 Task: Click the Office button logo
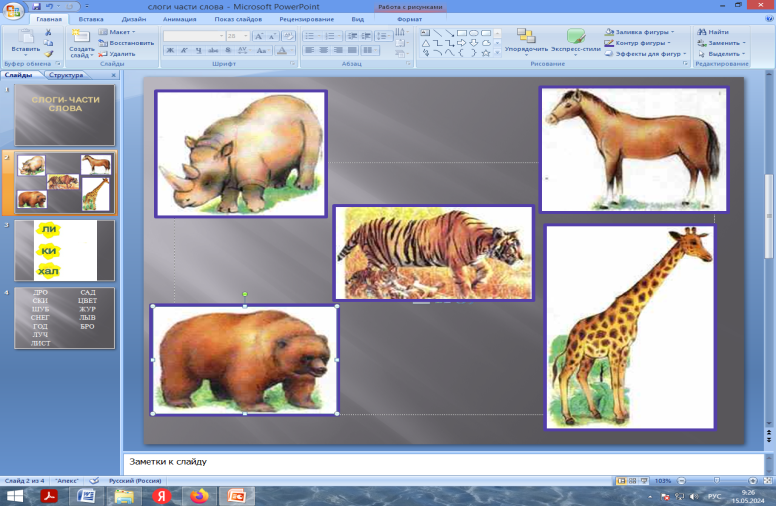tap(14, 10)
